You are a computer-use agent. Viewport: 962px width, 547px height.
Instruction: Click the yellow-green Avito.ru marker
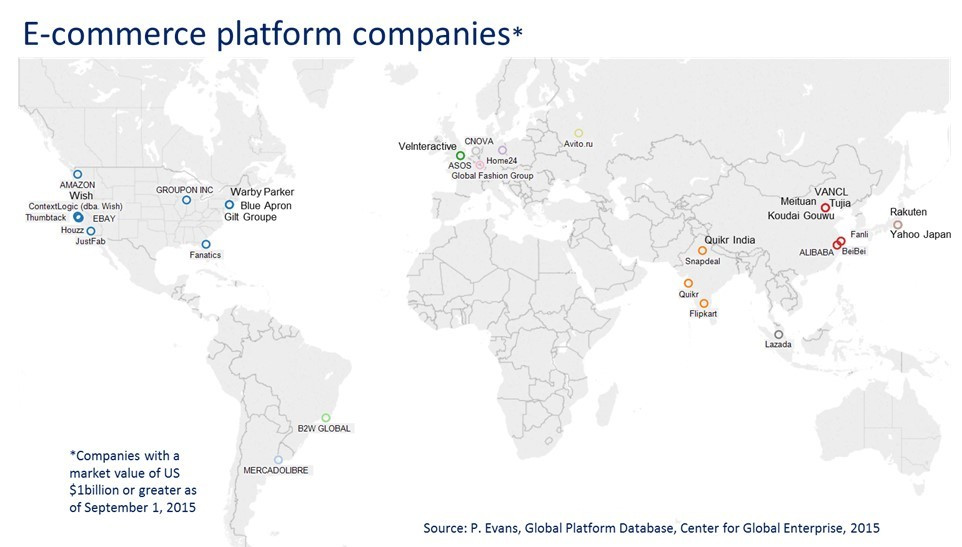579,133
